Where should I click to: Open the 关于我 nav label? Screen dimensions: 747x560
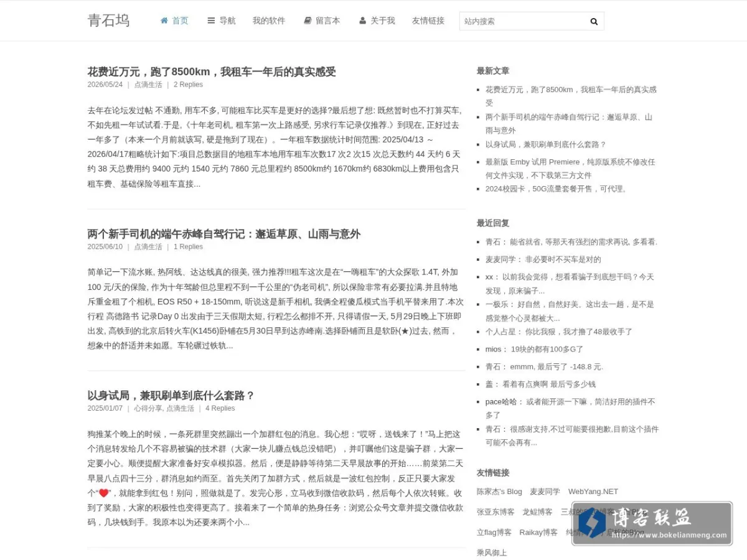tap(383, 21)
